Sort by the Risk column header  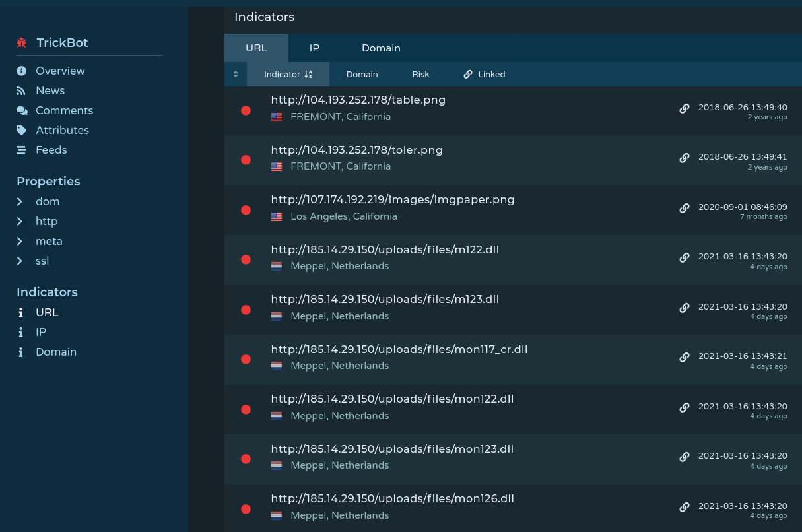[420, 74]
